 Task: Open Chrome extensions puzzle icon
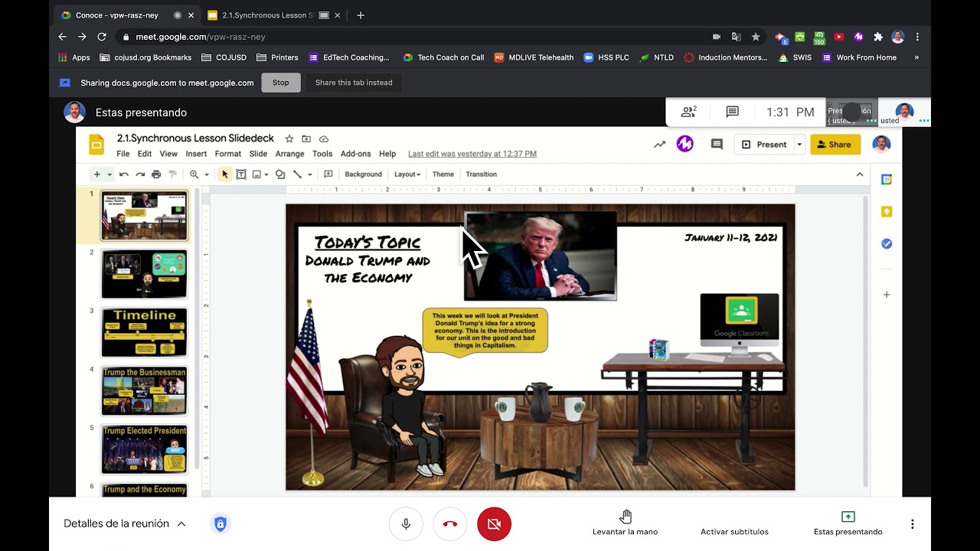[878, 37]
